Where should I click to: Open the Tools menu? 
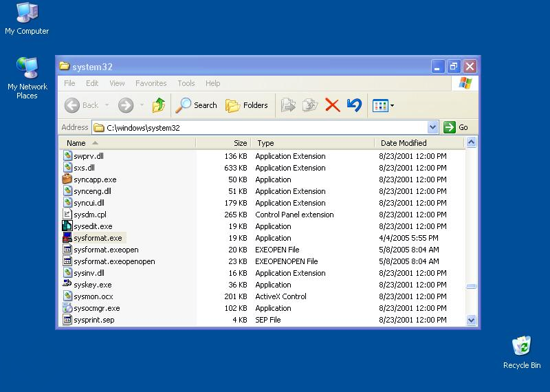point(186,83)
